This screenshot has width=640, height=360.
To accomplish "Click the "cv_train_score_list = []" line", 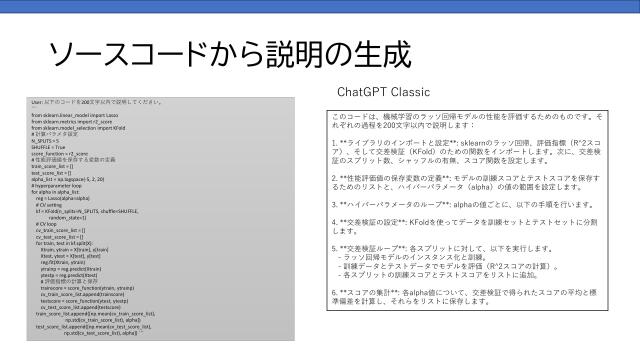I will pos(60,231).
